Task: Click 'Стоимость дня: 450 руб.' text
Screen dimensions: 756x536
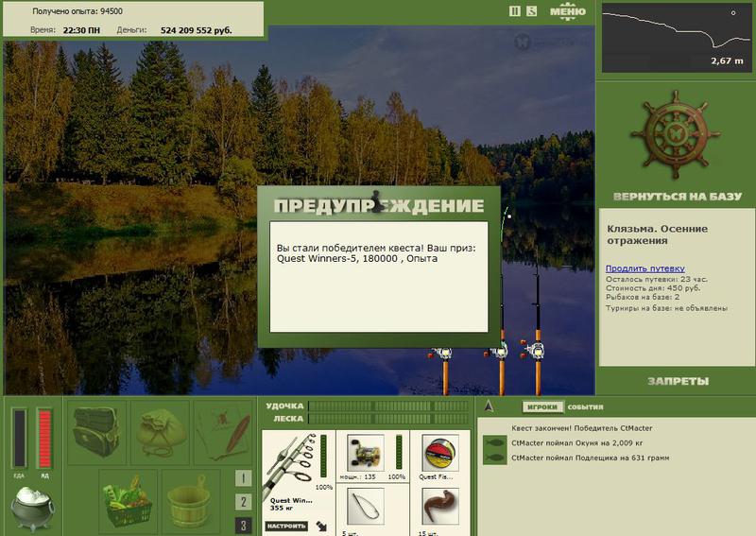Action: point(653,288)
